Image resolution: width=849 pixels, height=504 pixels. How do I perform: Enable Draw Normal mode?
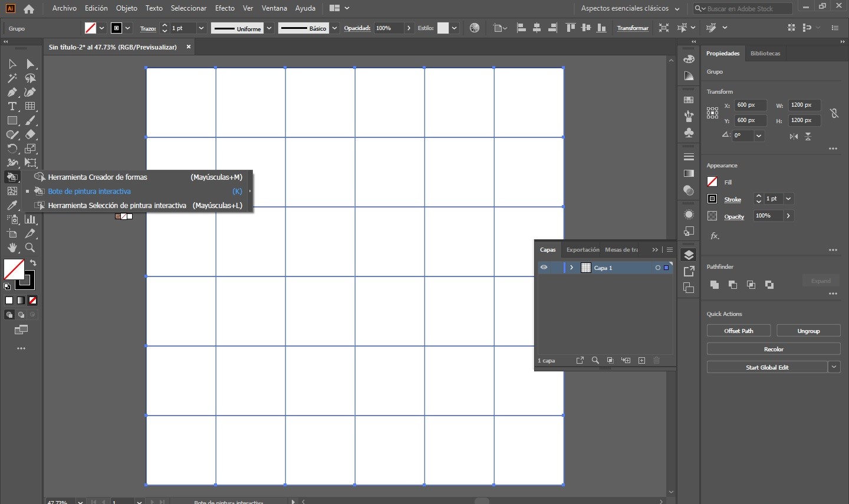pos(9,315)
